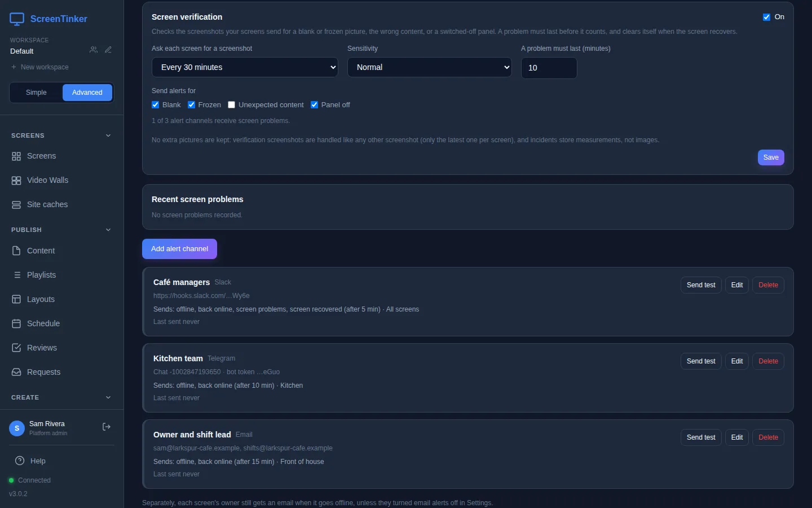Edit the Kitchen team channel
This screenshot has width=812, height=508.
[737, 361]
